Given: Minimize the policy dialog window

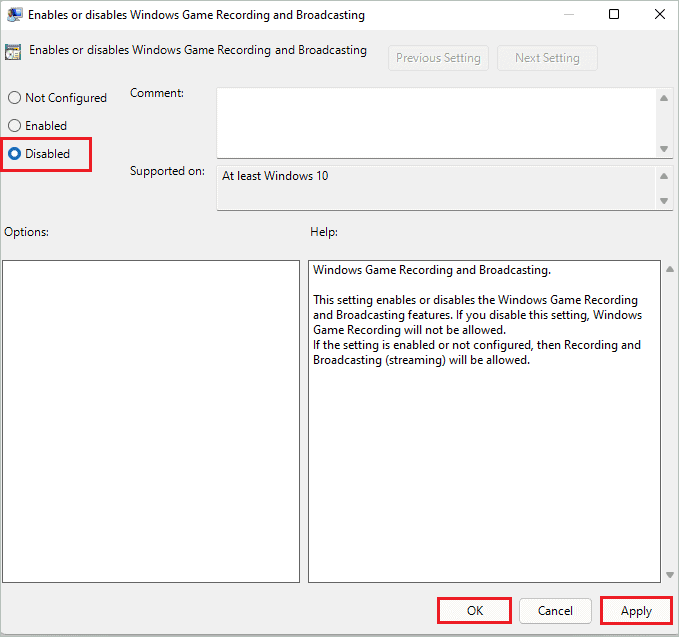Looking at the screenshot, I should point(569,14).
